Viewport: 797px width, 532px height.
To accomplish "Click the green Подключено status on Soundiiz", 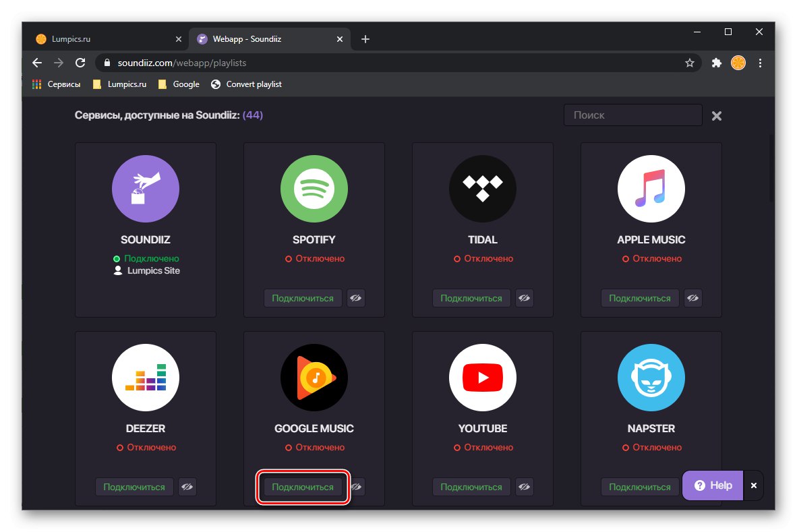I will (x=152, y=258).
